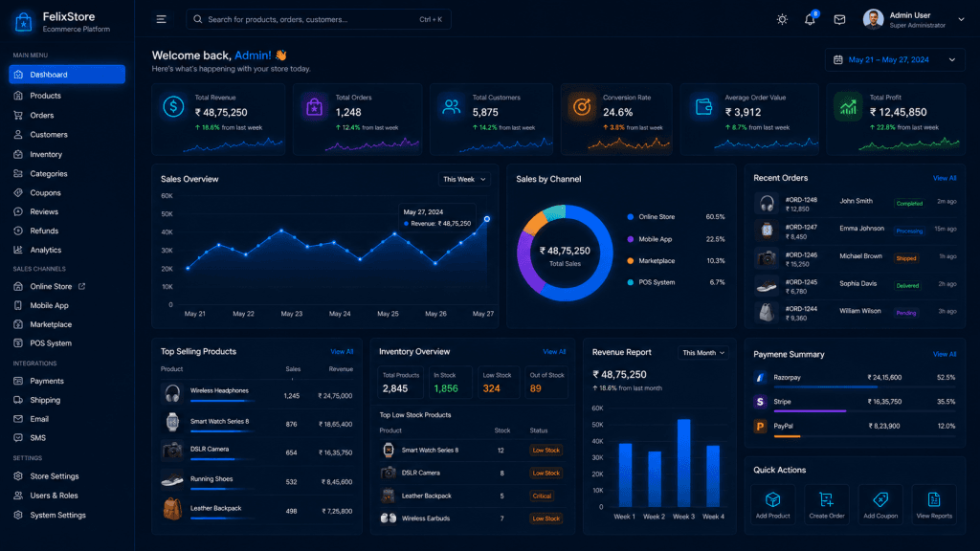The height and width of the screenshot is (551, 980).
Task: Click the Analytics chart icon in sidebar
Action: click(18, 250)
